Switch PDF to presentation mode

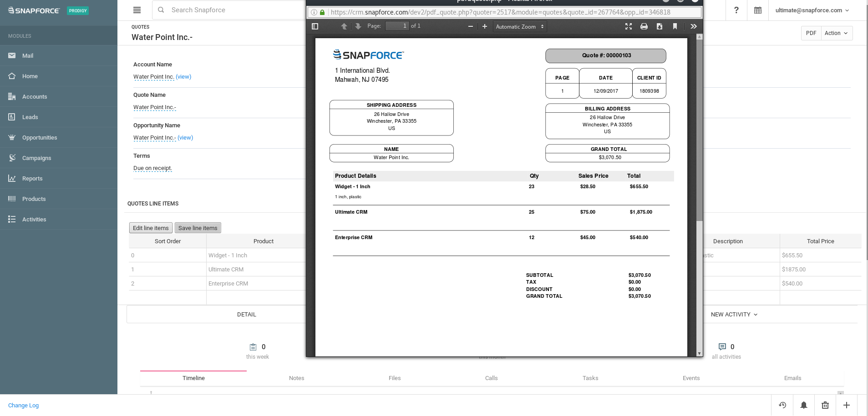[x=629, y=26]
